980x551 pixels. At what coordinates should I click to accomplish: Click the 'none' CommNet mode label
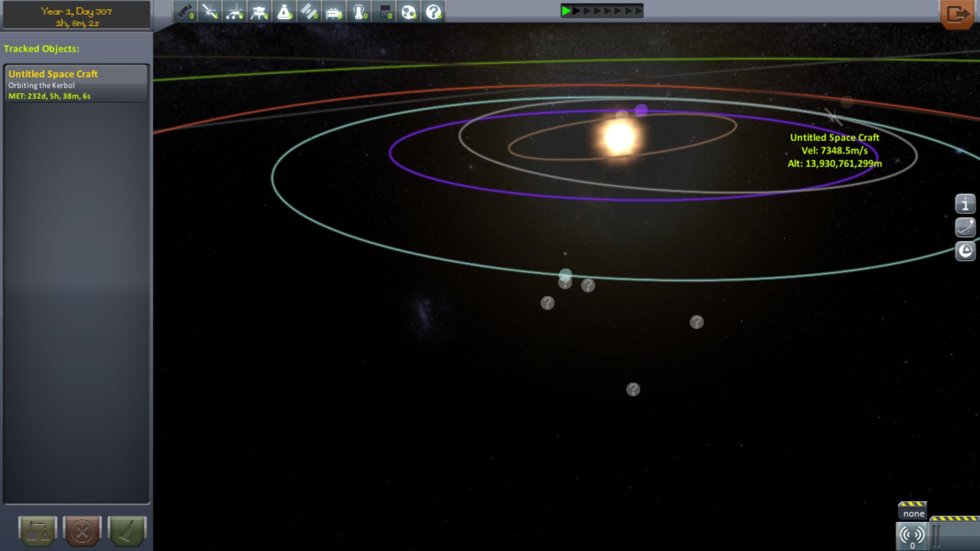coord(913,513)
